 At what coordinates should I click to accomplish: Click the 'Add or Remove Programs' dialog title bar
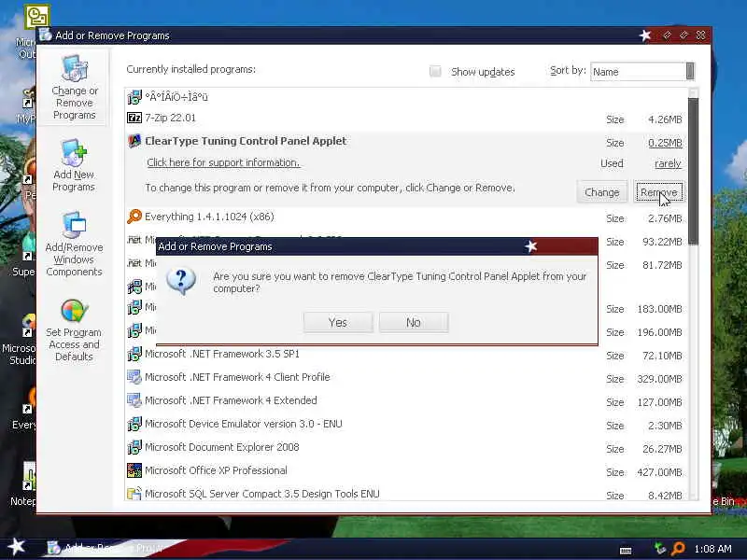(x=377, y=246)
